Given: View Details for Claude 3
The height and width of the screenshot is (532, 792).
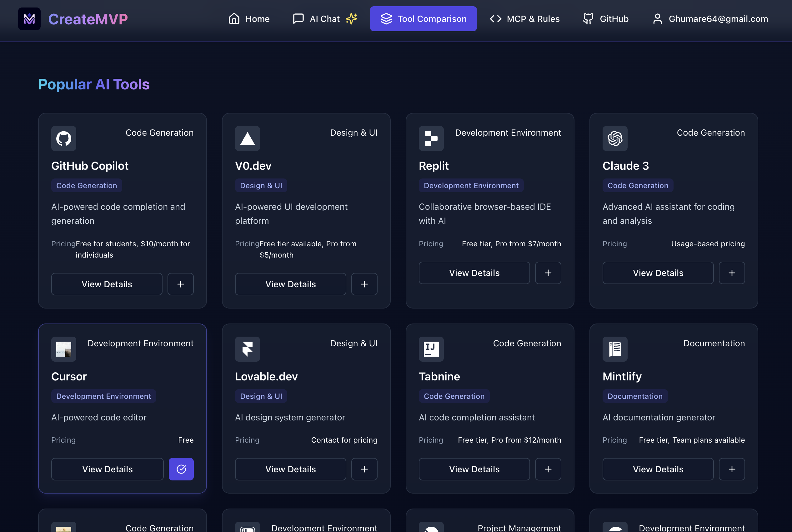Looking at the screenshot, I should point(658,273).
